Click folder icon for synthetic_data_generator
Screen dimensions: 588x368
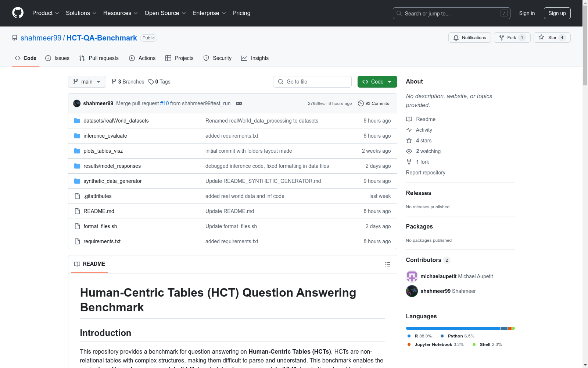tap(77, 181)
